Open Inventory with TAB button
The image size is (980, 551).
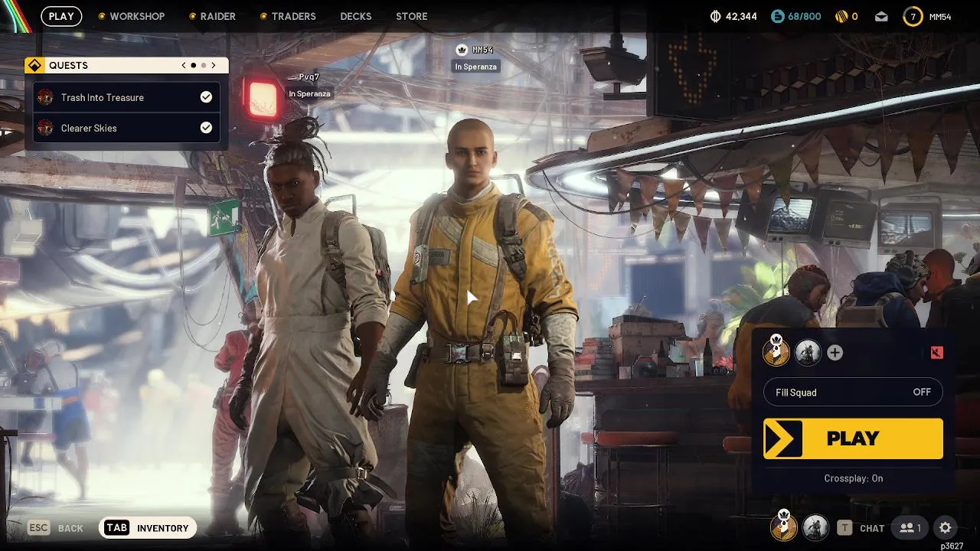tap(148, 527)
